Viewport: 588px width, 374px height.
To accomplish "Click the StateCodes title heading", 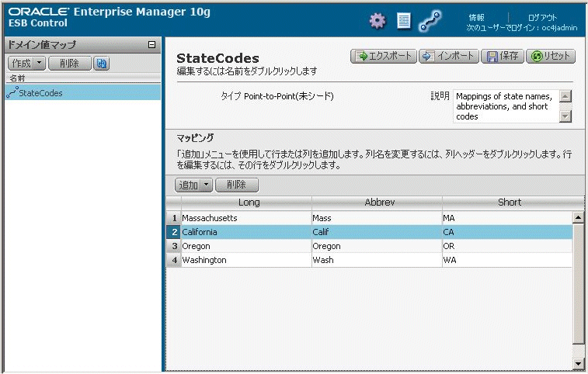I will click(217, 58).
